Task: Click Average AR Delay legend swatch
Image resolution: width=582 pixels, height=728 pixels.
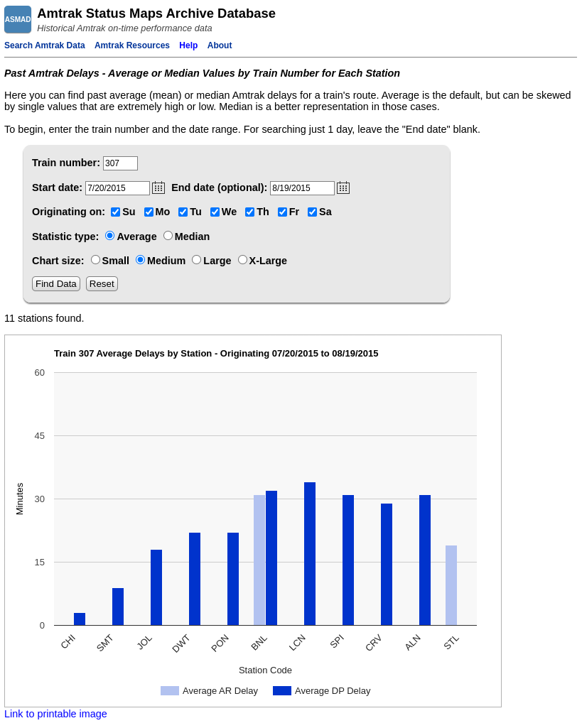Action: tap(170, 691)
